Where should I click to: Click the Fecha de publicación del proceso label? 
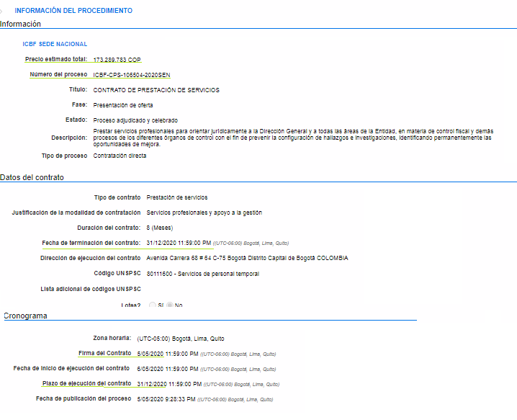click(84, 399)
